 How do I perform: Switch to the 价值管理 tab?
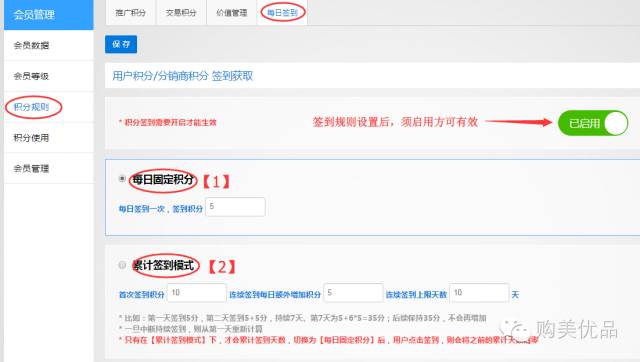231,13
